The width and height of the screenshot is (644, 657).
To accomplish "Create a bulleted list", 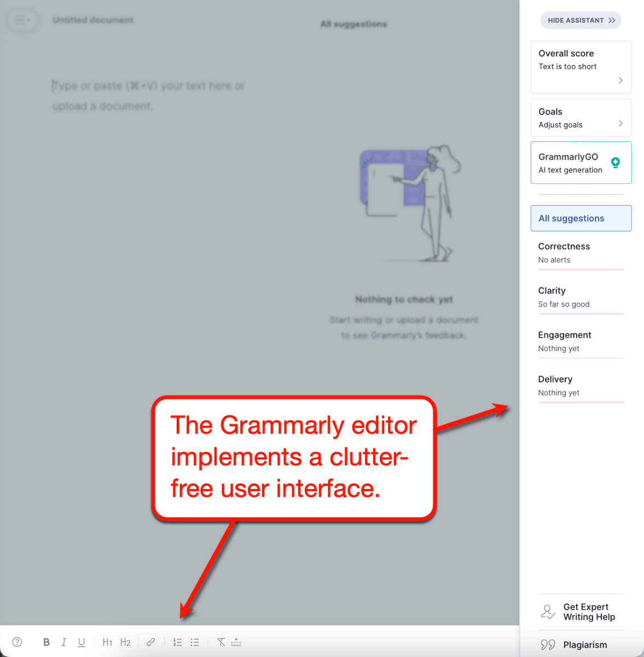I will pyautogui.click(x=195, y=642).
